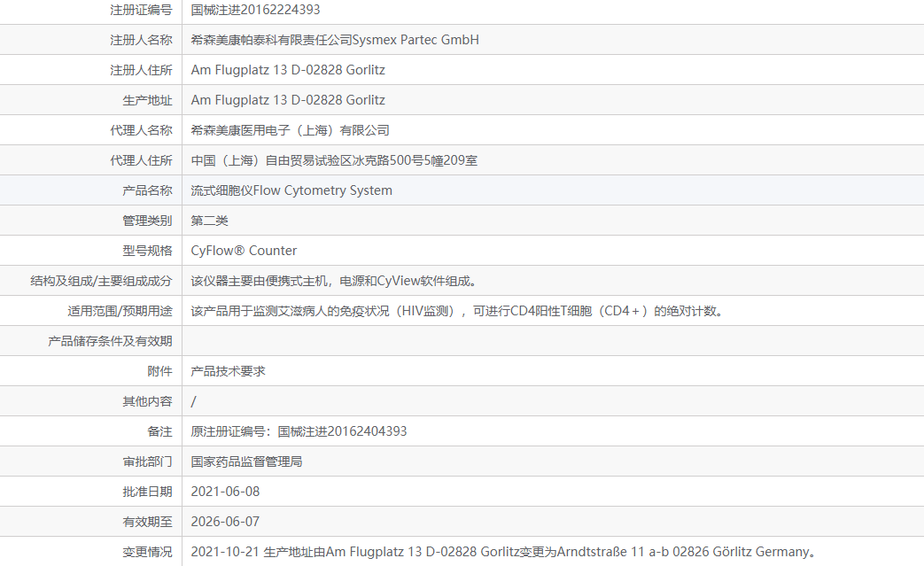This screenshot has height=566, width=924.
Task: Click the agent address in 上海自由贸易试验区
Action: point(334,160)
